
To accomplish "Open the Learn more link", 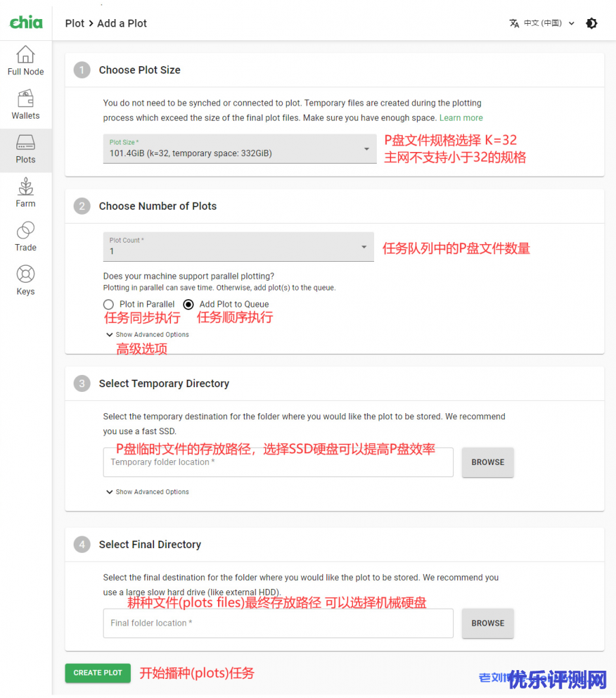I will (461, 118).
